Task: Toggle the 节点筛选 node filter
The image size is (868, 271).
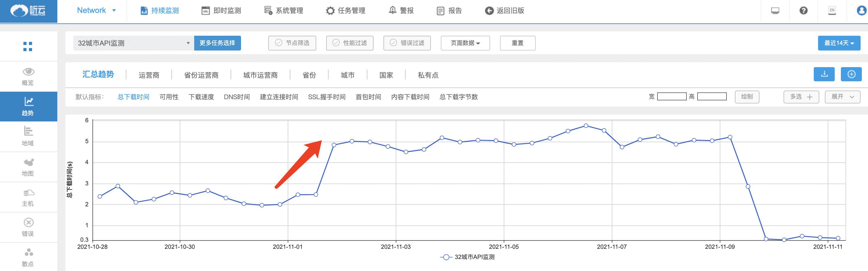Action: tap(292, 43)
